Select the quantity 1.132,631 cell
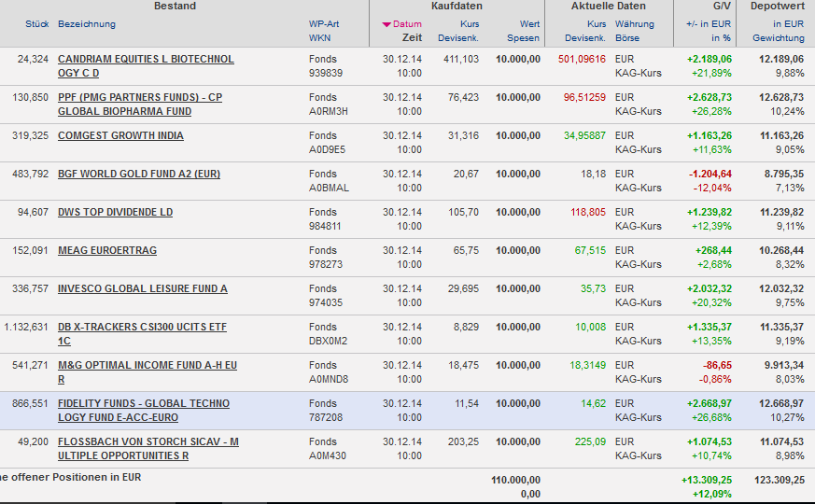 [26, 327]
